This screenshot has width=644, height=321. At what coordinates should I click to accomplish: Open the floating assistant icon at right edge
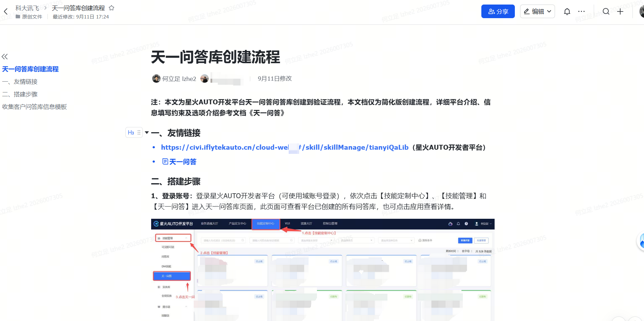pos(641,241)
